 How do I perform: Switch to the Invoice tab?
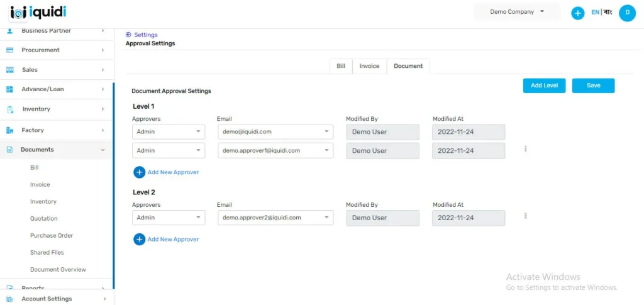pos(369,66)
